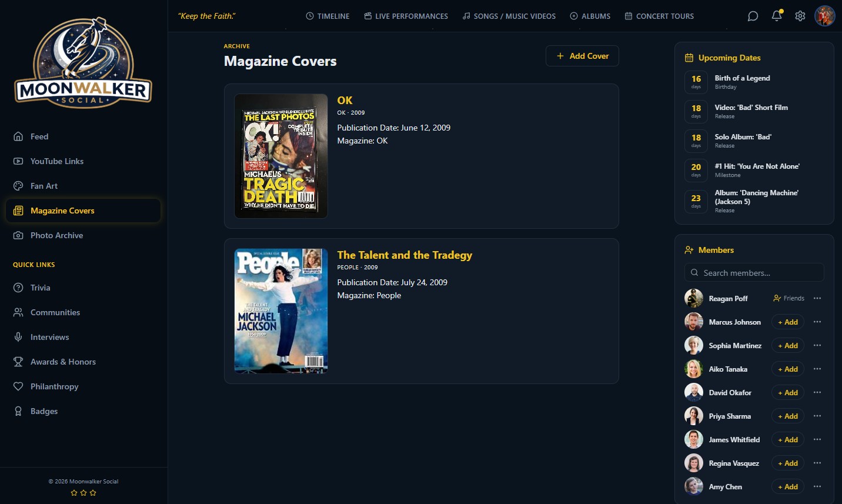Screen dimensions: 842x504
Task: Open Live Performances in top navigation
Action: click(x=406, y=16)
